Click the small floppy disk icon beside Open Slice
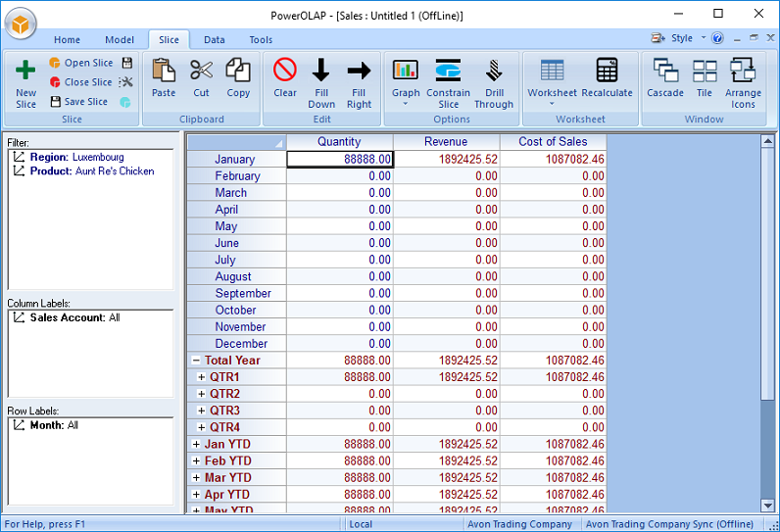The height and width of the screenshot is (532, 780). click(127, 63)
